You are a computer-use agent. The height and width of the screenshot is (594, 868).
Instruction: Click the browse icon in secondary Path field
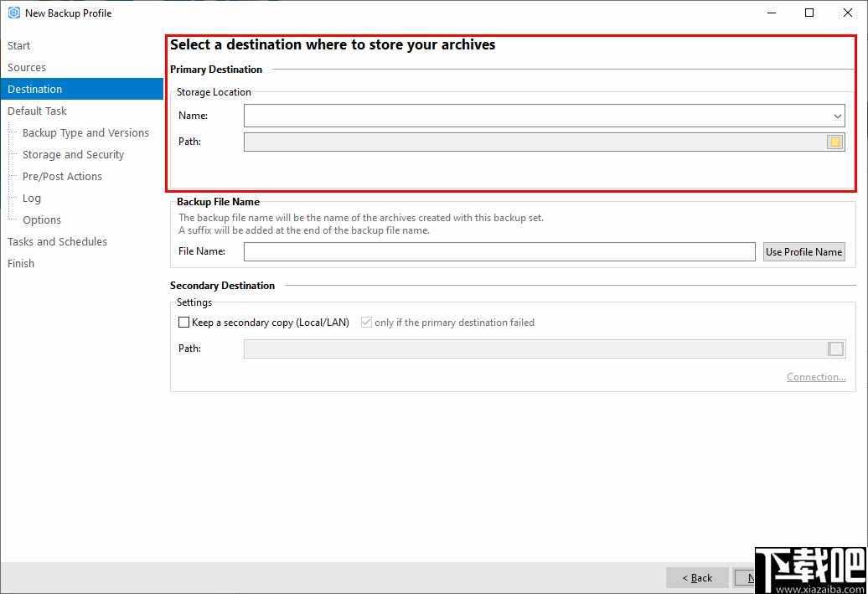point(836,349)
